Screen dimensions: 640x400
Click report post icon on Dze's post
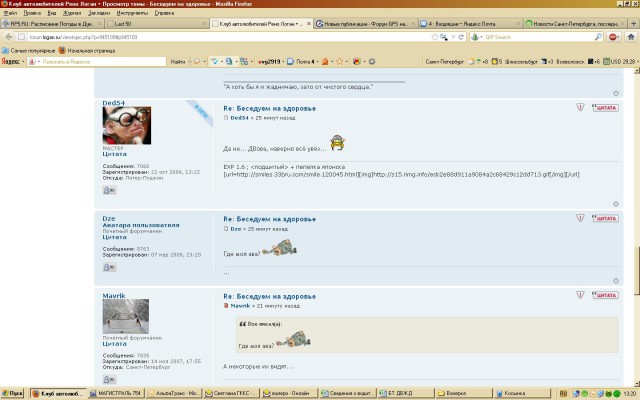(x=580, y=218)
